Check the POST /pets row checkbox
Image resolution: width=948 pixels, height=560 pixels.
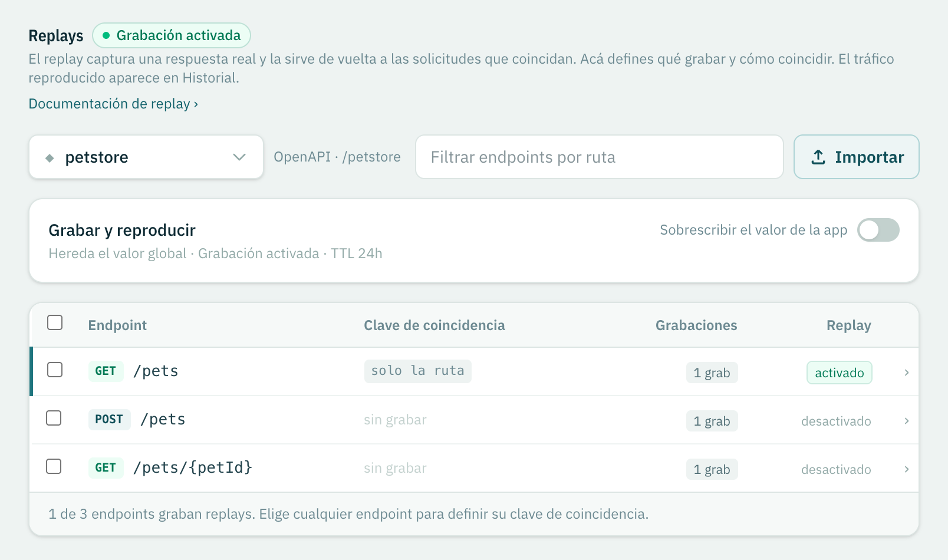[54, 418]
